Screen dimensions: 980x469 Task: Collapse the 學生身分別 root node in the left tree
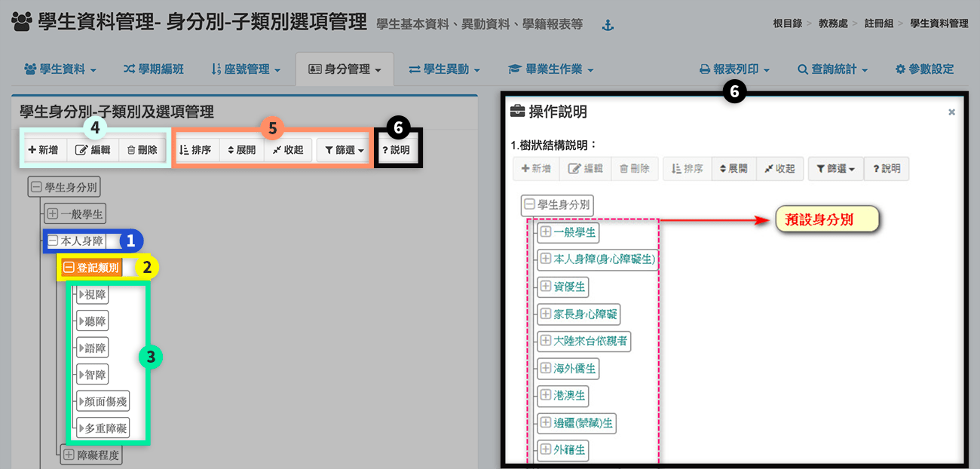pos(35,188)
